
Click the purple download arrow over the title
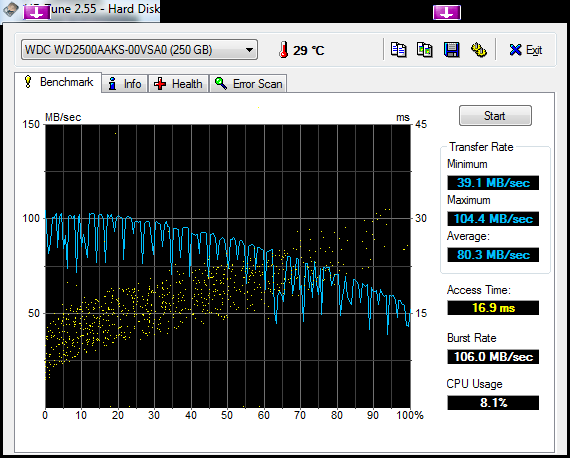37,12
